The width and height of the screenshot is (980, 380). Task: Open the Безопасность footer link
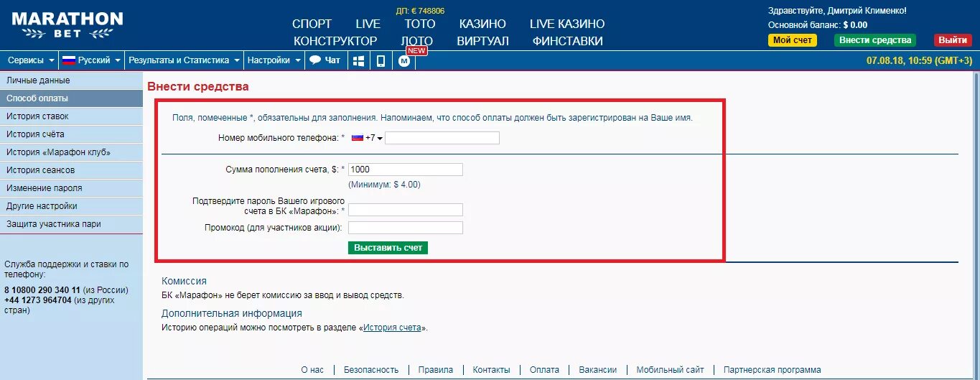371,370
